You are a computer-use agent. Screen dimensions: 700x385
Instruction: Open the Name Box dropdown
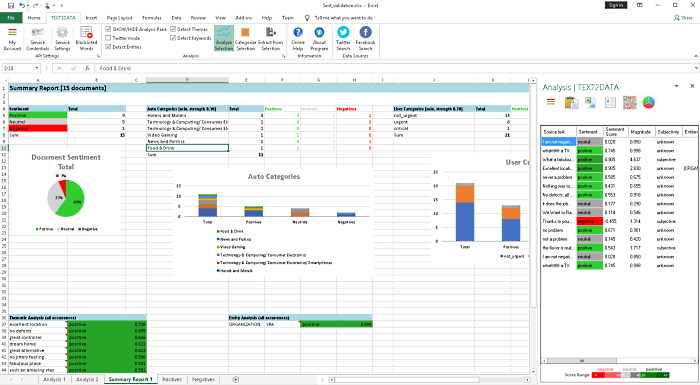coord(36,68)
